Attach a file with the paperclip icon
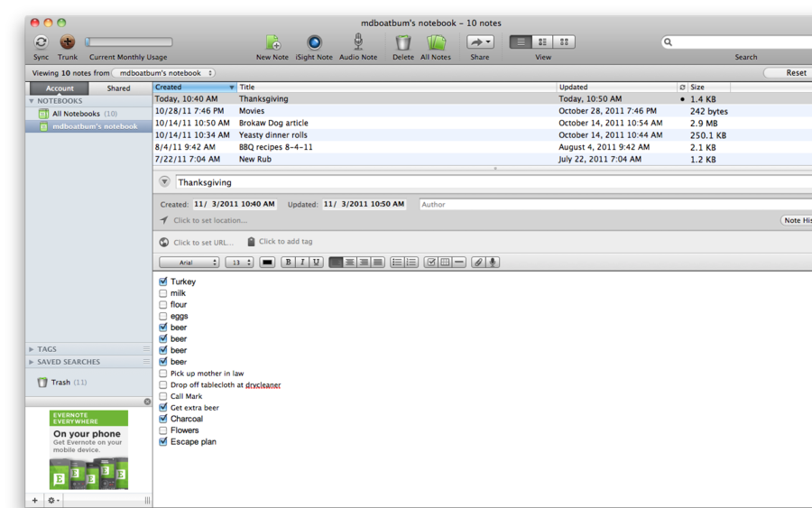 478,263
